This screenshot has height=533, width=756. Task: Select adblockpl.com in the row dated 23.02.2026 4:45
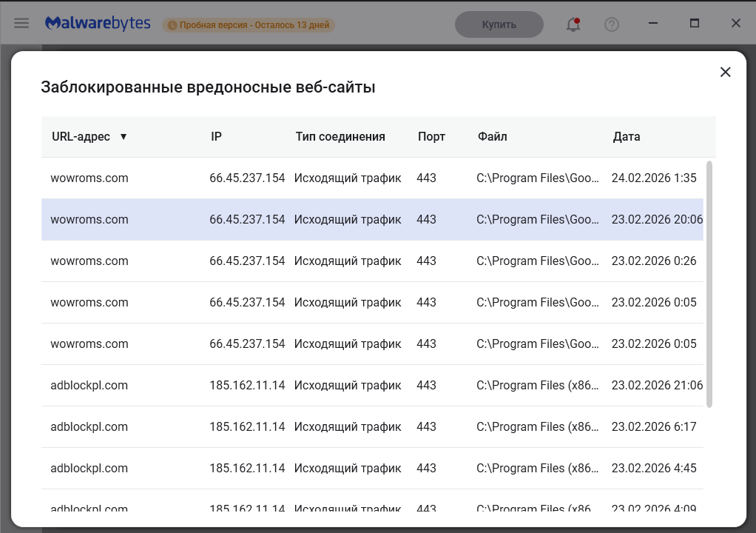(x=90, y=469)
